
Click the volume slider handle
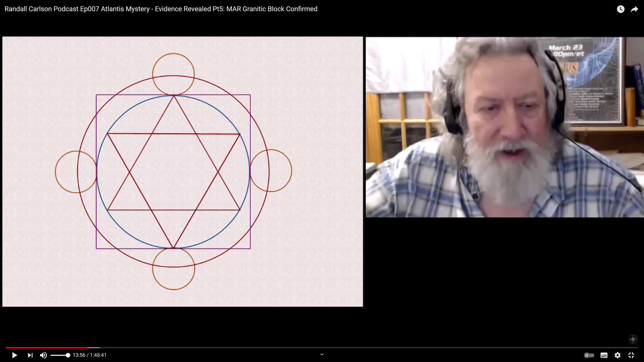(68, 355)
